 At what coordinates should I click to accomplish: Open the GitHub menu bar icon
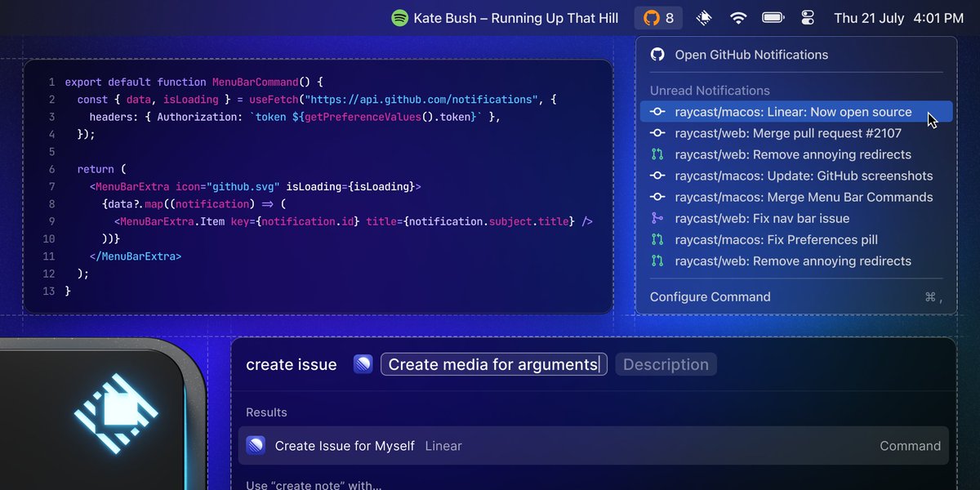(658, 18)
